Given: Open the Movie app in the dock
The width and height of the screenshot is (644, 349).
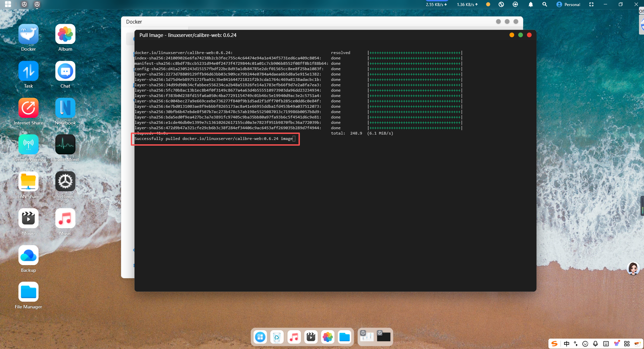Looking at the screenshot, I should pyautogui.click(x=311, y=337).
